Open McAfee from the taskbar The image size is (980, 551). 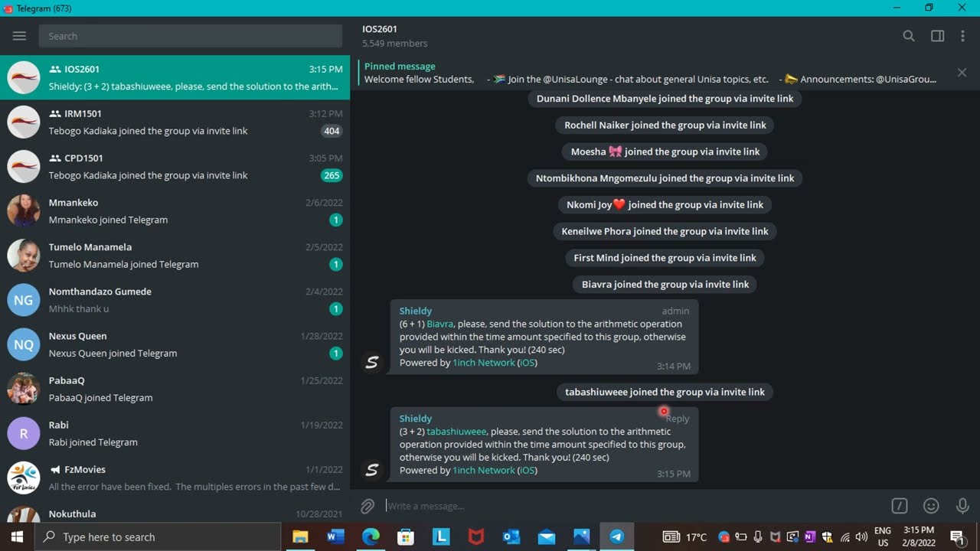476,536
